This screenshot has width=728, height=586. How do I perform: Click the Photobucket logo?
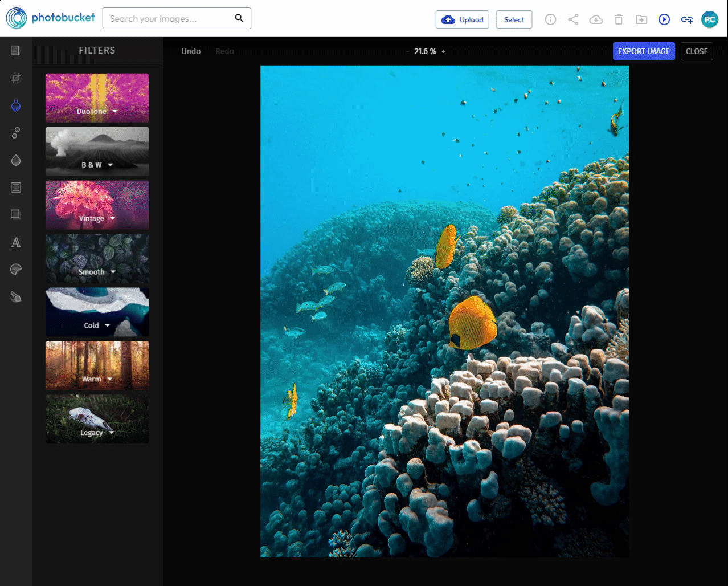pyautogui.click(x=50, y=18)
